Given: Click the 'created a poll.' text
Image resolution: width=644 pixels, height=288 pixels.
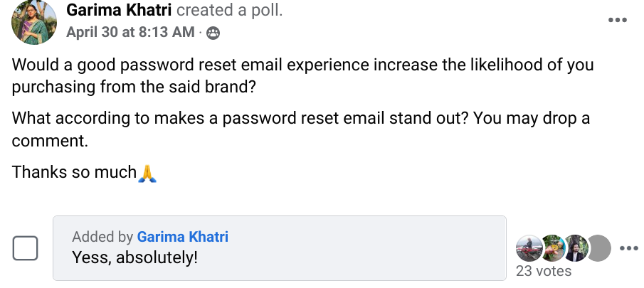Looking at the screenshot, I should [229, 11].
